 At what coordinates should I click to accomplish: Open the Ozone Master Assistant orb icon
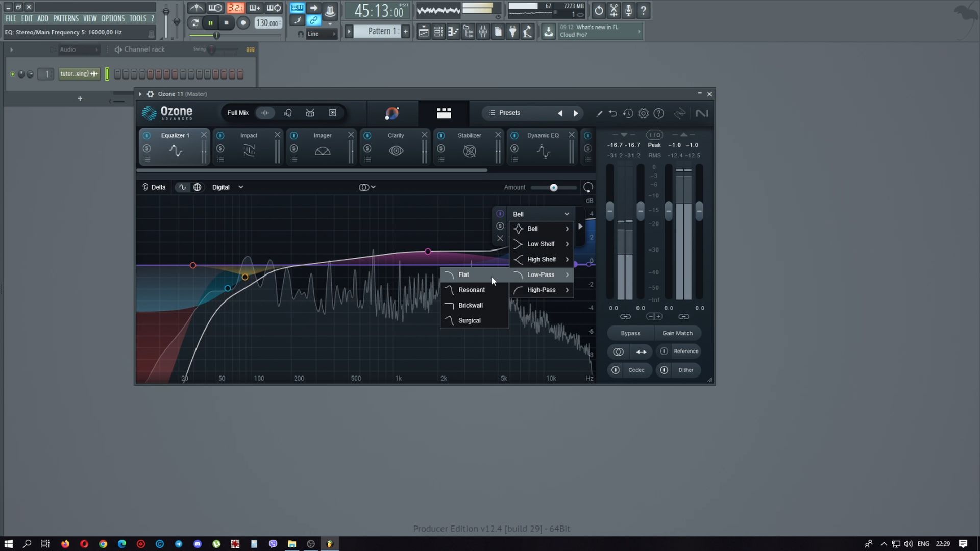[x=392, y=113]
